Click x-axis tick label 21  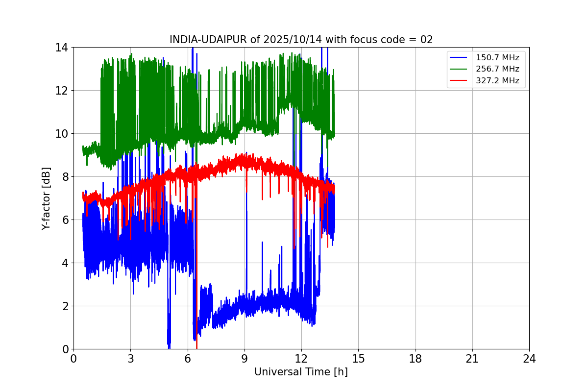[x=472, y=359]
